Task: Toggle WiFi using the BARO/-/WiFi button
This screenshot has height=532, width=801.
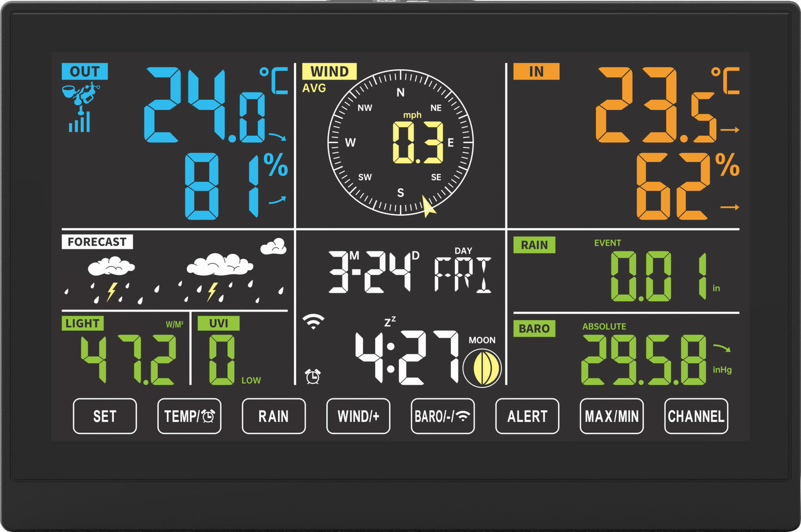Action: tap(442, 416)
